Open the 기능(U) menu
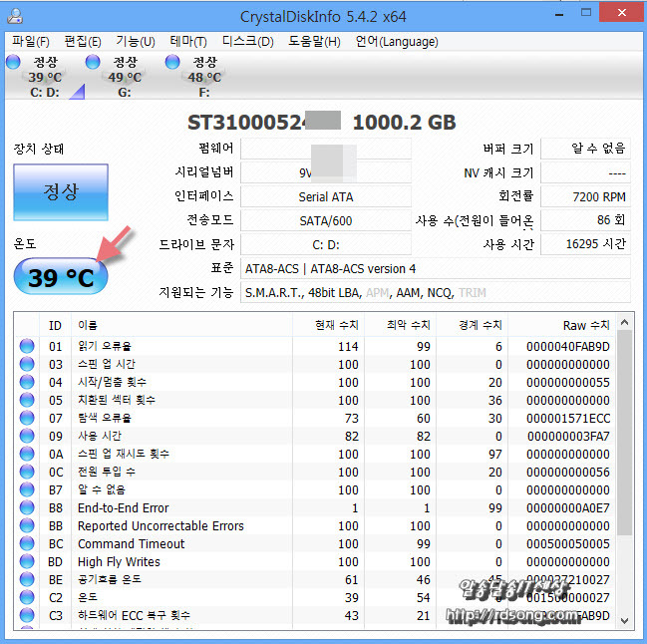Image resolution: width=647 pixels, height=644 pixels. tap(135, 41)
